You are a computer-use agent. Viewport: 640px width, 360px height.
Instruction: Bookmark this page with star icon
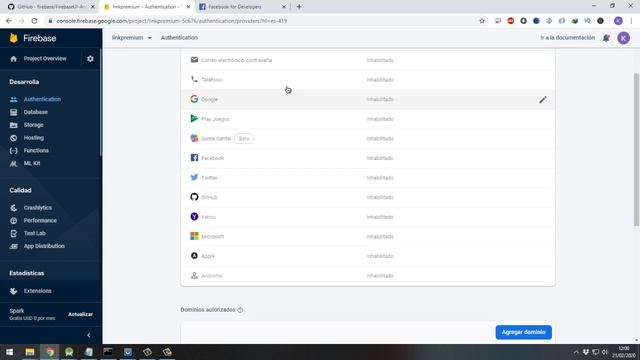[482, 21]
